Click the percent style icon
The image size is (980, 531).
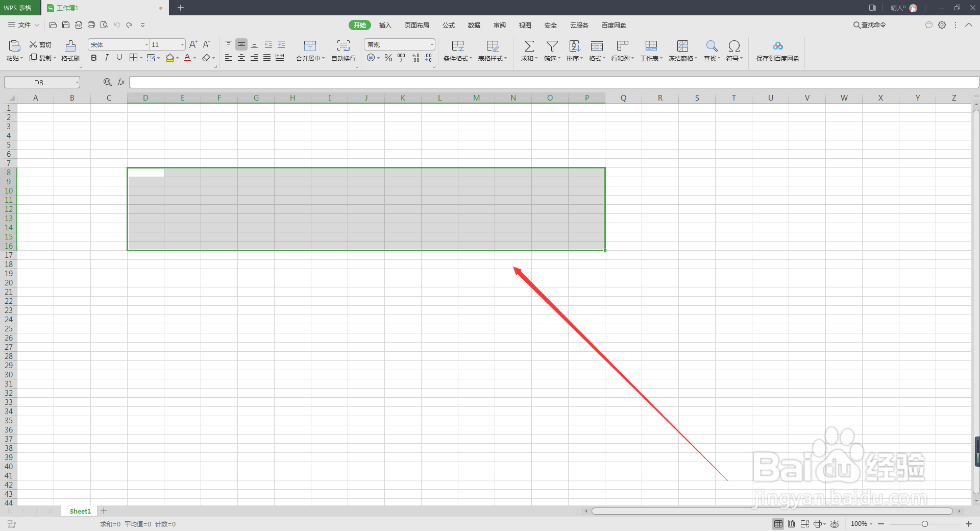point(388,58)
